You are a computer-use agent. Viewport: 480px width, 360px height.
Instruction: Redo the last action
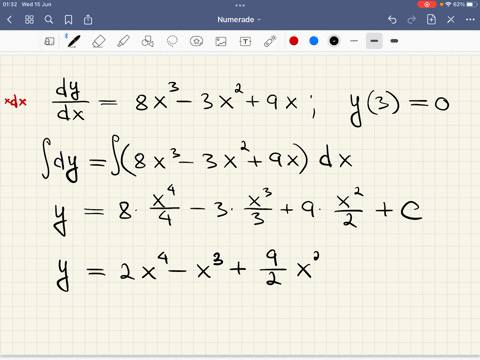[412, 20]
